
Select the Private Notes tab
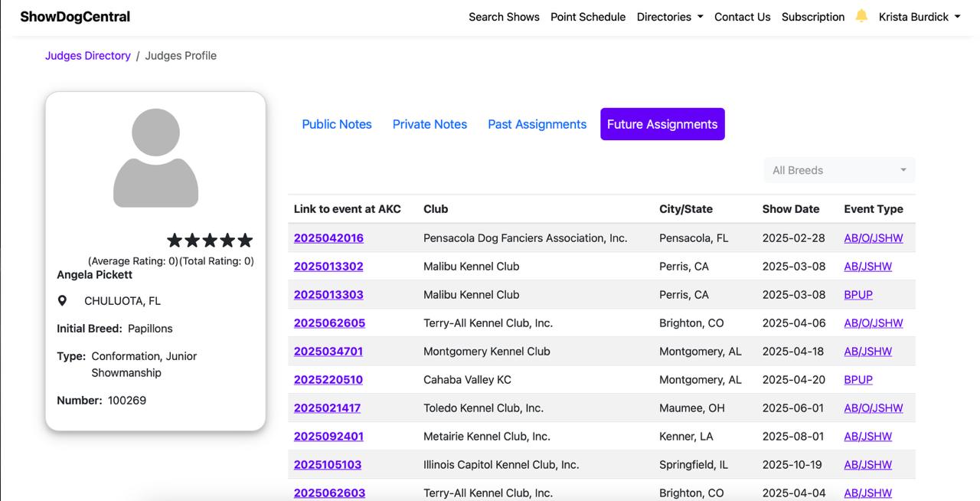pyautogui.click(x=430, y=124)
